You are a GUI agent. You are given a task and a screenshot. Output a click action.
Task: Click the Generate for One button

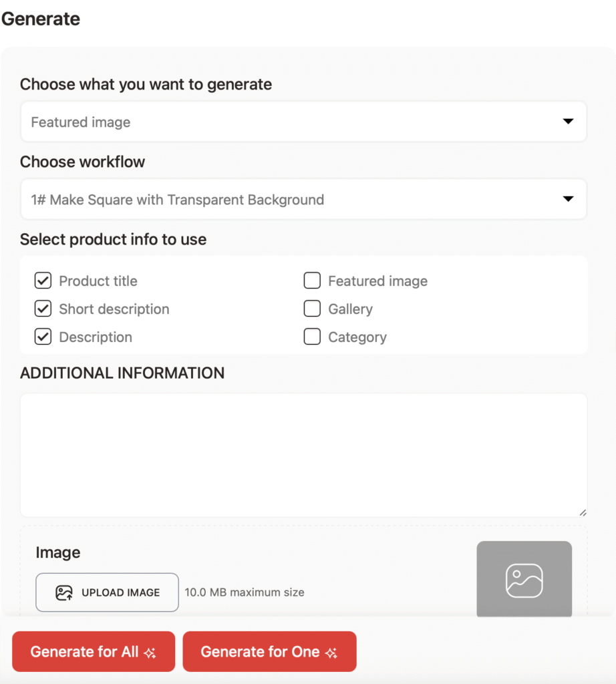tap(269, 651)
